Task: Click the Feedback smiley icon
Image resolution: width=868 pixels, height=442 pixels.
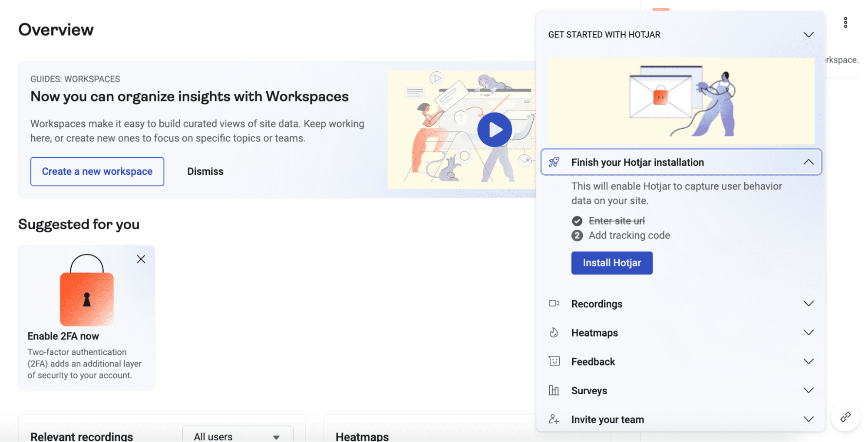Action: pos(554,361)
